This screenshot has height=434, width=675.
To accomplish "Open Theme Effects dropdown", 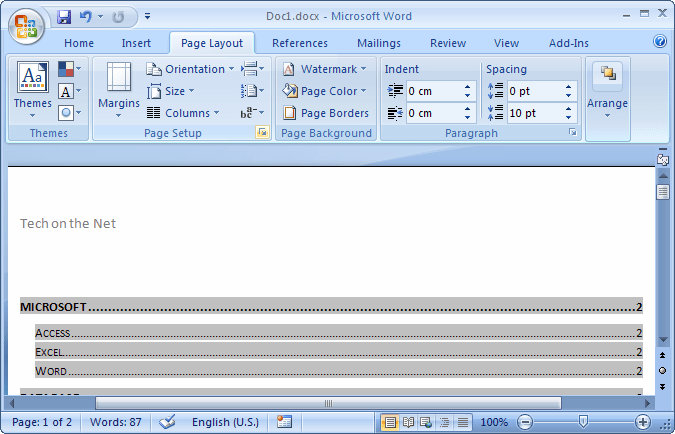I will [x=69, y=113].
